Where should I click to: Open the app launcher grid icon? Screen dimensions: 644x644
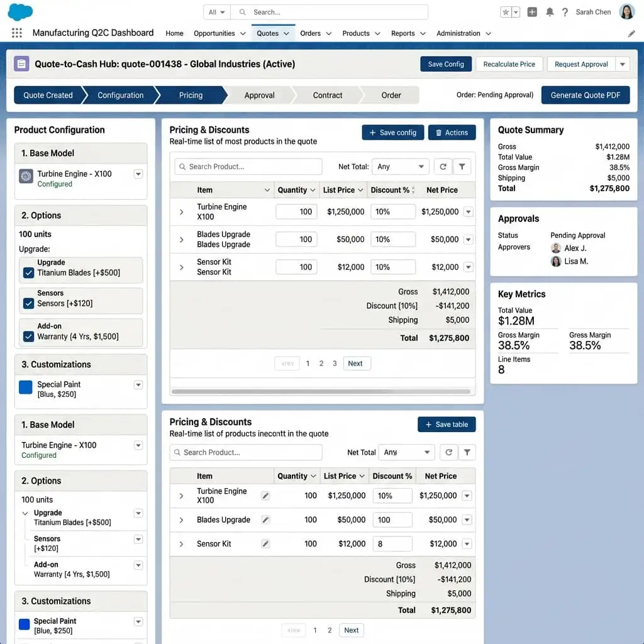point(17,33)
